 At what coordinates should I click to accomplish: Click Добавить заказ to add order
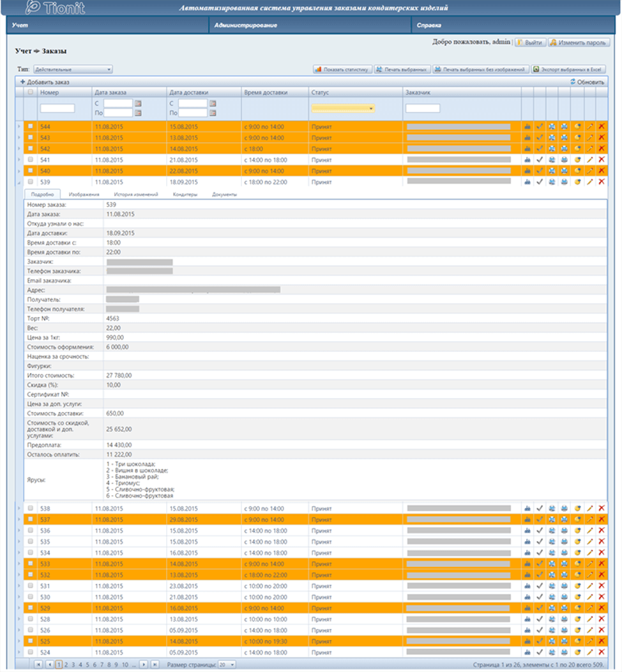(x=45, y=82)
